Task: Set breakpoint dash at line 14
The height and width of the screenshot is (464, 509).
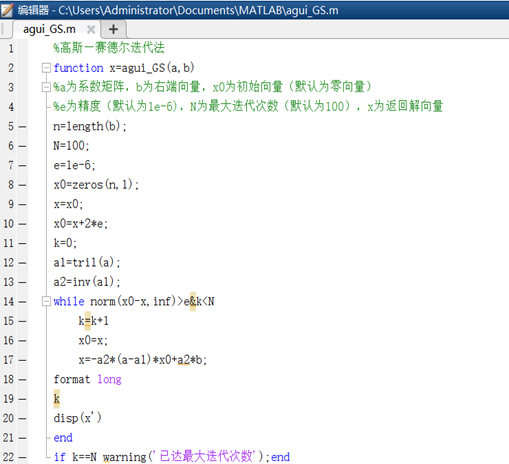Action: (22, 302)
